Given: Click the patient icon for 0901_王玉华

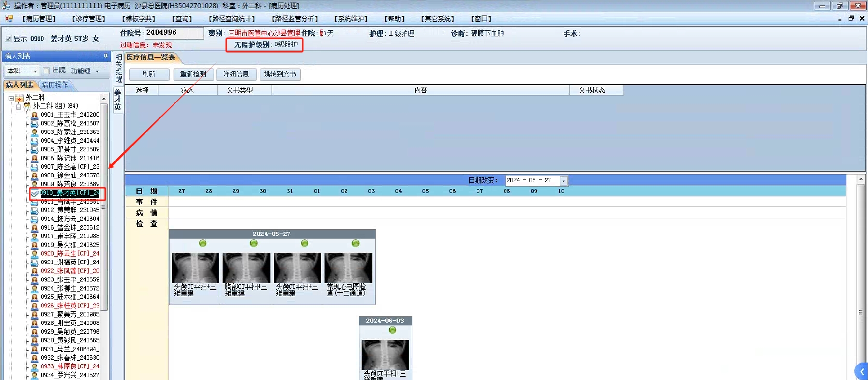Looking at the screenshot, I should 35,115.
